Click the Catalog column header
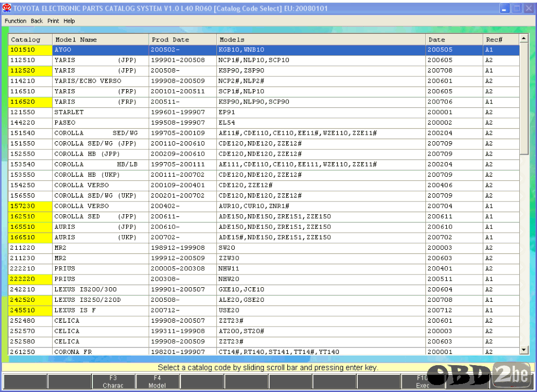537x392 pixels. [x=31, y=39]
